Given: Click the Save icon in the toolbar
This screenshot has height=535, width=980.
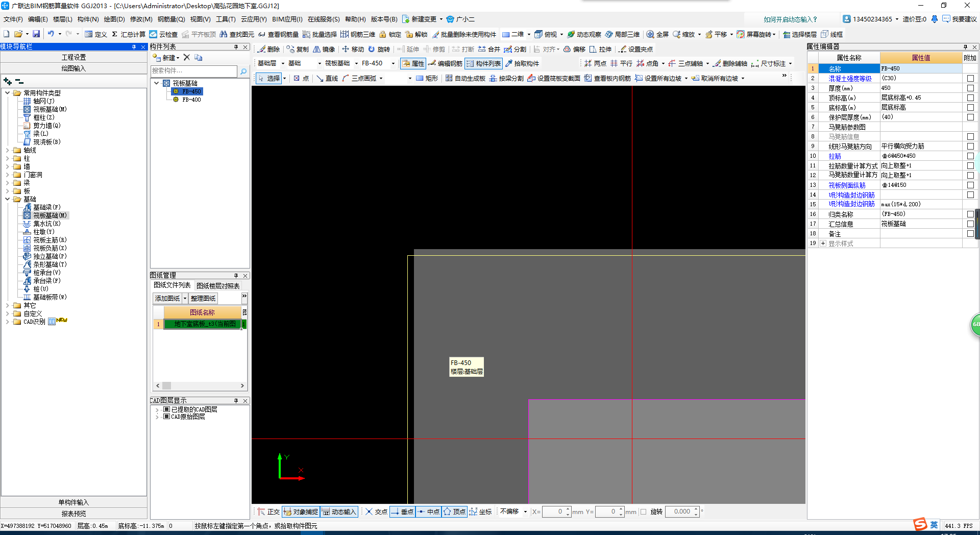Looking at the screenshot, I should 36,34.
